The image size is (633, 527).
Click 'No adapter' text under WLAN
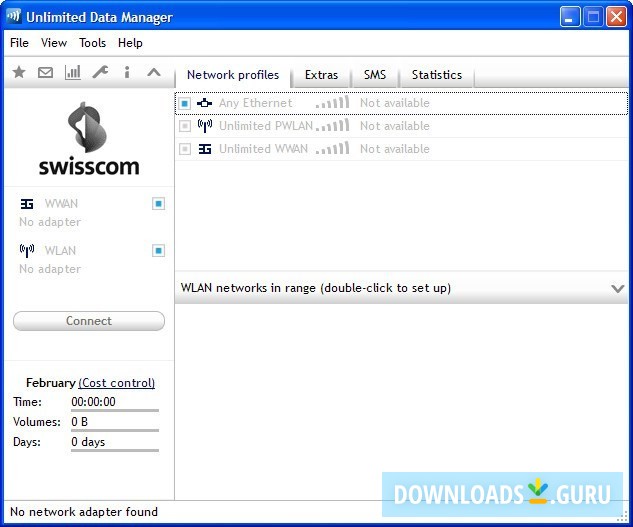[x=50, y=269]
